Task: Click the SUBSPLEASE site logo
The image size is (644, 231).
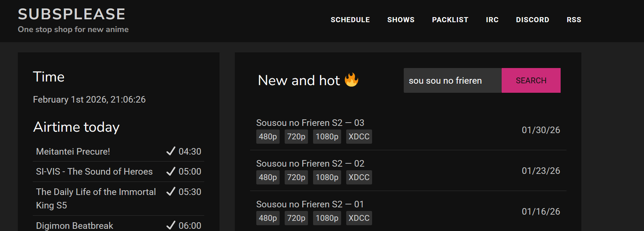Action: point(71,14)
